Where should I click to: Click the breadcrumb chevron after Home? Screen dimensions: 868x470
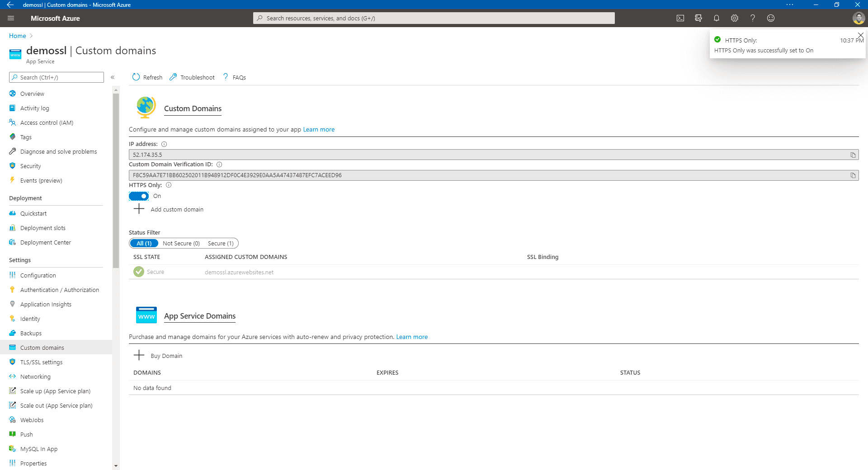pos(31,36)
